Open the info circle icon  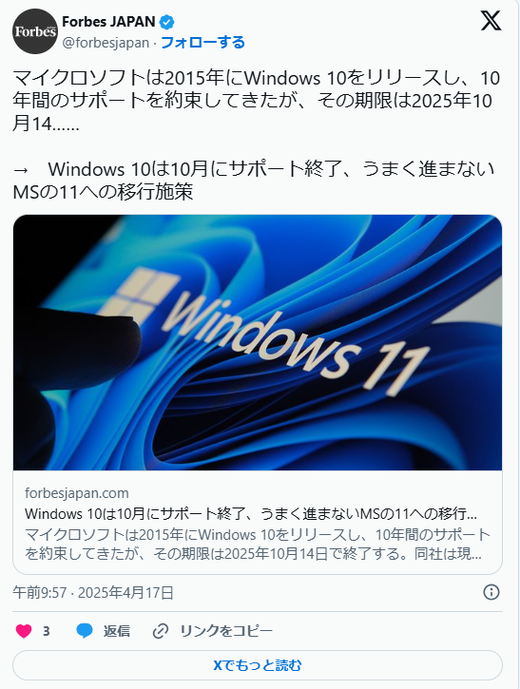pyautogui.click(x=491, y=592)
